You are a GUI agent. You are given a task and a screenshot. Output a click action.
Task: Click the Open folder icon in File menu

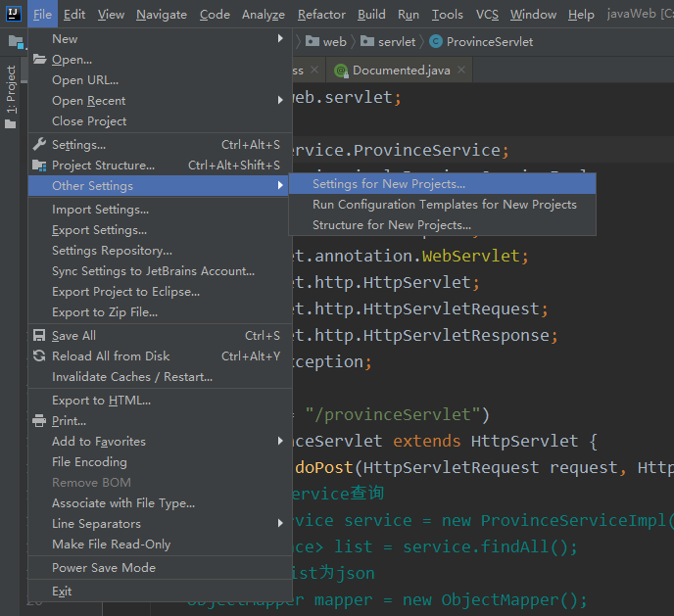tap(40, 60)
